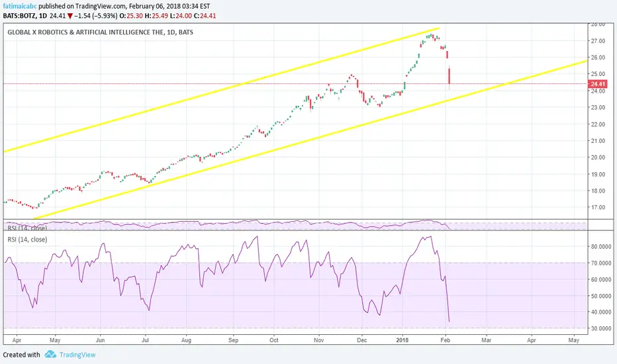Click the H:25.49 high value in header
This screenshot has width=617, height=364.
click(156, 16)
